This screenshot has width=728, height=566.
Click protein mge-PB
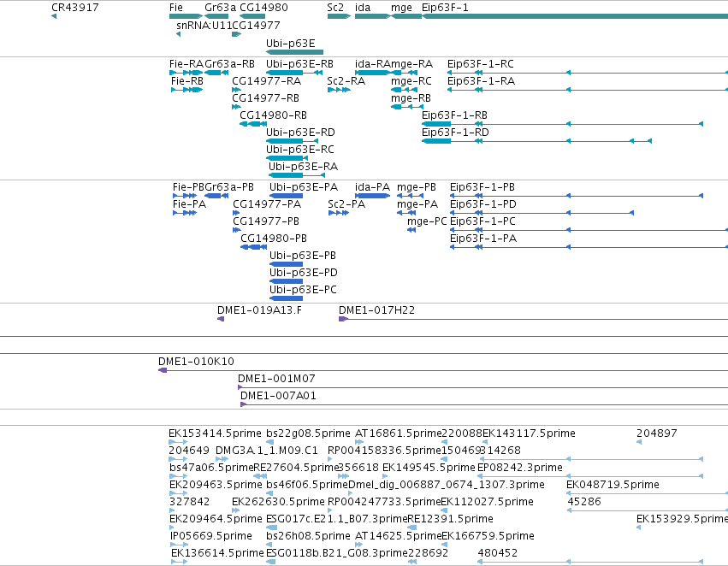pyautogui.click(x=416, y=187)
